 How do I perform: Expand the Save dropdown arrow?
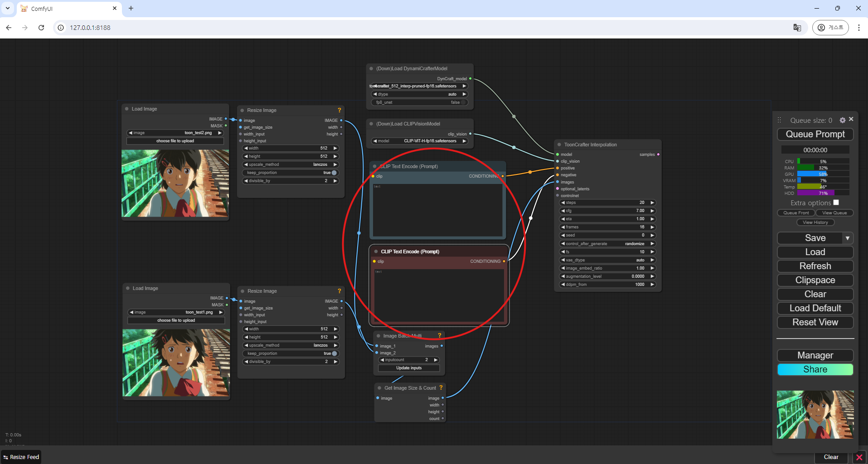(x=848, y=238)
